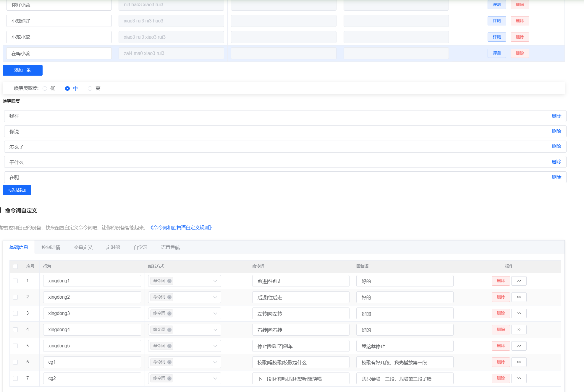Image resolution: width=584 pixels, height=392 pixels.
Task: Tick the select-all checkbox in table header
Action: tap(15, 266)
